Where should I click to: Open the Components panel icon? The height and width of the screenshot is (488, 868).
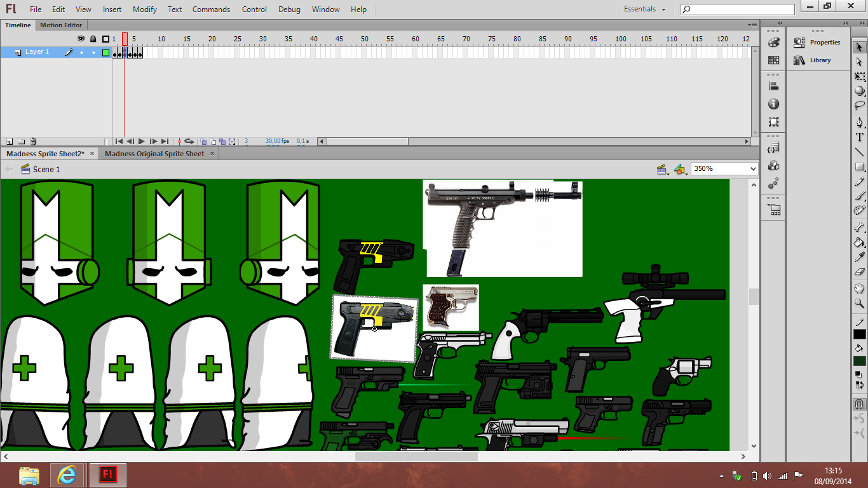[773, 166]
